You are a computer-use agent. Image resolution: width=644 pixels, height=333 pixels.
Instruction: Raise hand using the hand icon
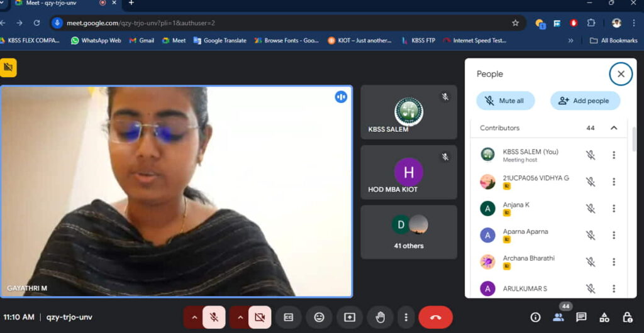(380, 317)
